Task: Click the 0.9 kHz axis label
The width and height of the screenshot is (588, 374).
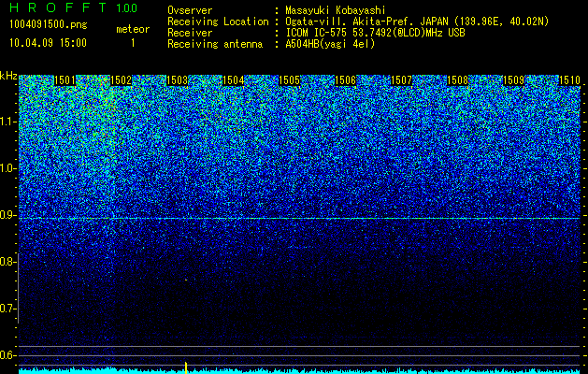Action: 7,215
